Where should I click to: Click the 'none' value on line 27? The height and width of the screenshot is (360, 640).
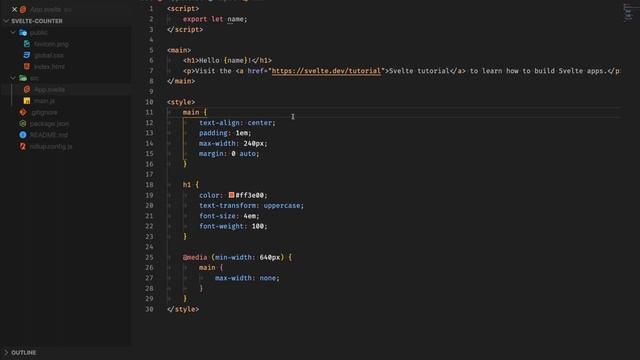[267, 278]
